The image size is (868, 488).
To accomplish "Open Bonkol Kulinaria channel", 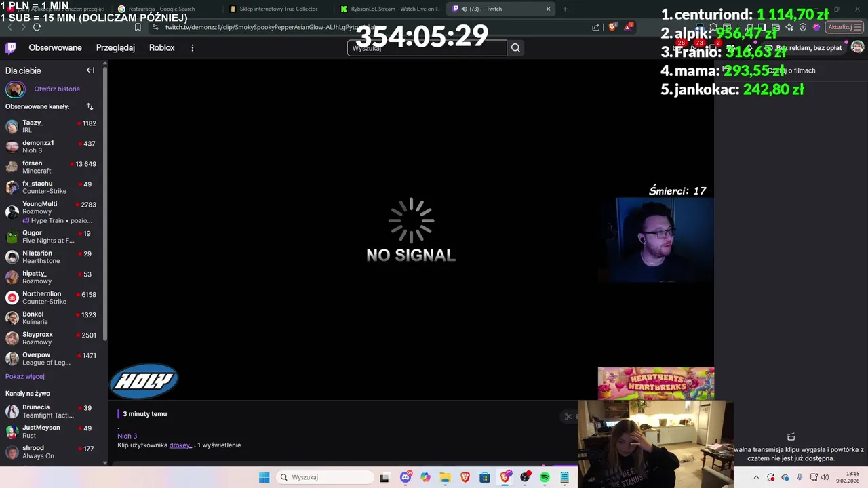I will point(52,318).
